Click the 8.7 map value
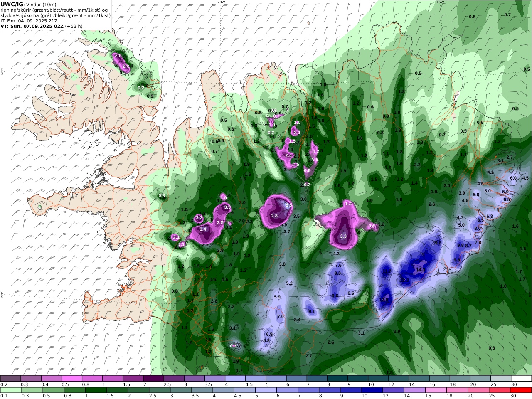 [x=468, y=246]
